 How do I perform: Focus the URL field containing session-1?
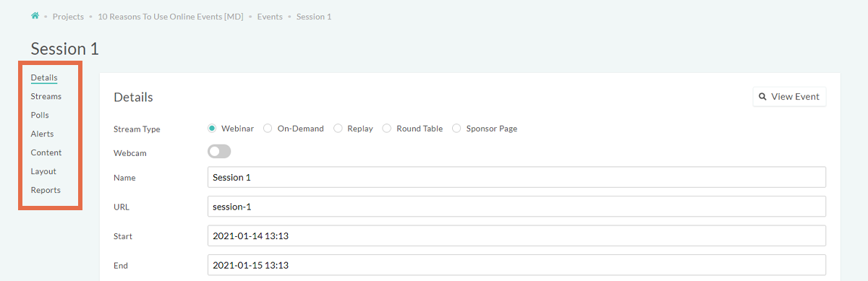click(516, 207)
